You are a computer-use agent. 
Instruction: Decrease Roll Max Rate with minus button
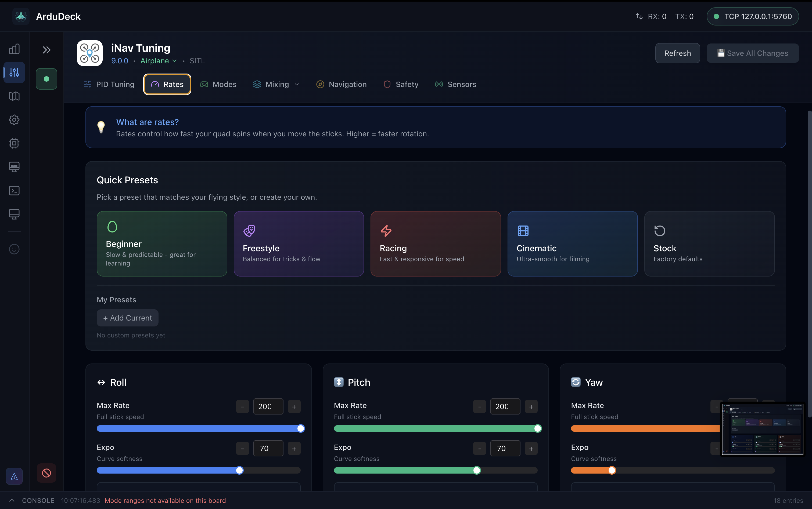[242, 407]
